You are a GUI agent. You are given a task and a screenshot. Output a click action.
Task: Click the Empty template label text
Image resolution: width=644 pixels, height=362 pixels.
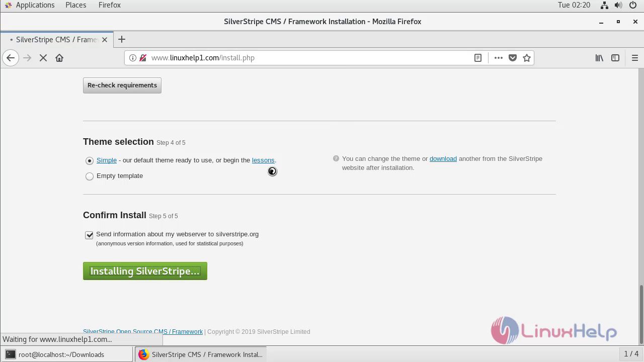pyautogui.click(x=120, y=175)
